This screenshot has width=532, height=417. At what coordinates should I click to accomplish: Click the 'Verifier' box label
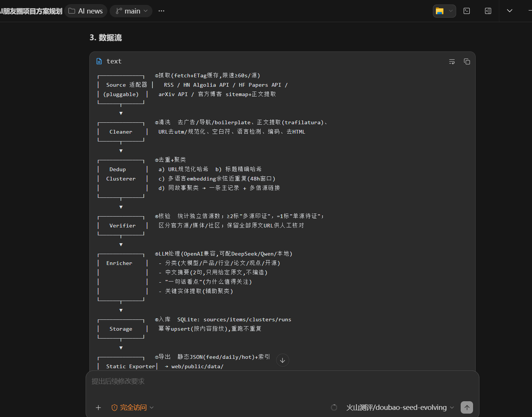pos(122,226)
